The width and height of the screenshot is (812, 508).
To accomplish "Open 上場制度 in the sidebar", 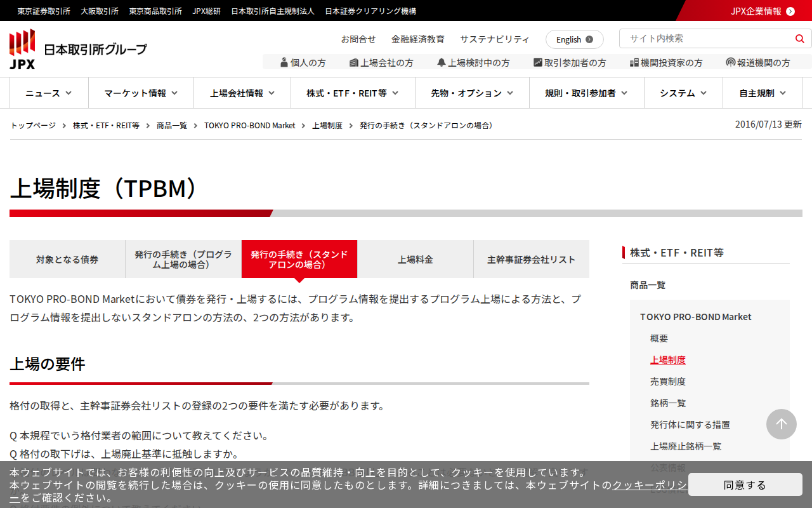I will tap(668, 360).
